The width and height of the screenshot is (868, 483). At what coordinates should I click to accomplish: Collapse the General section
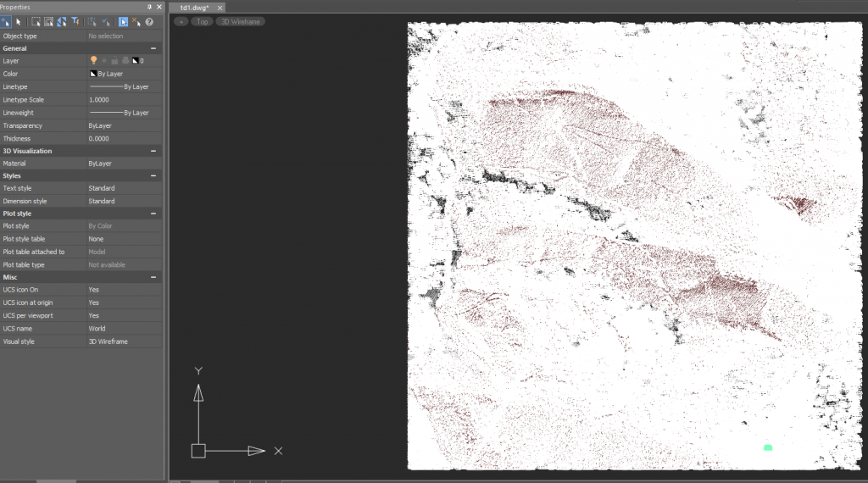(x=153, y=48)
